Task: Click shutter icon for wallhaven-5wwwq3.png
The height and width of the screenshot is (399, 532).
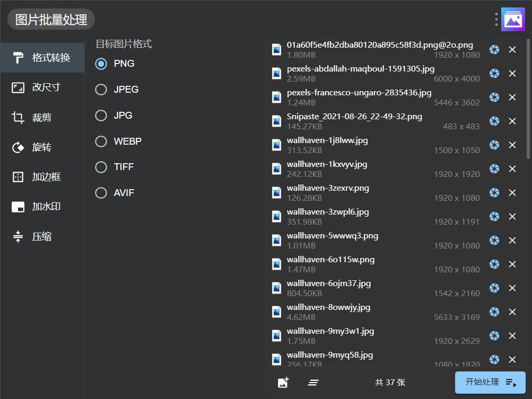Action: (494, 241)
